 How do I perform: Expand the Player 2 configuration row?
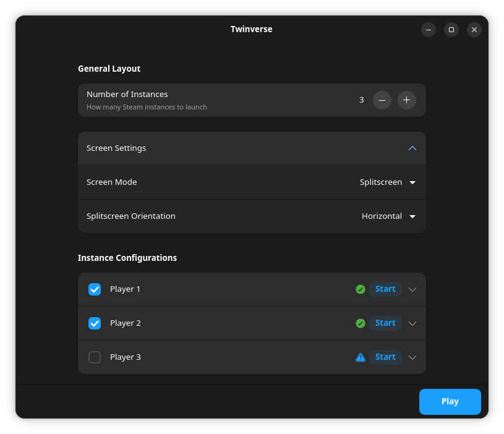click(412, 323)
